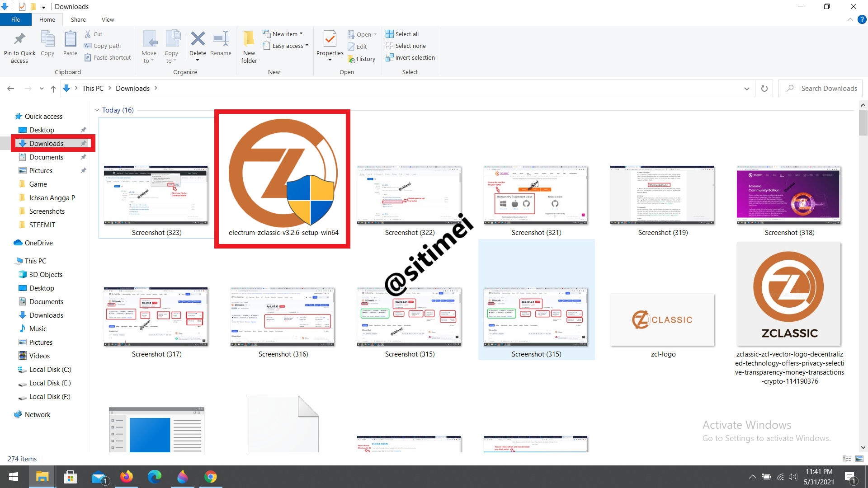Click History in the Open group
Viewport: 868px width, 488px height.
click(362, 59)
